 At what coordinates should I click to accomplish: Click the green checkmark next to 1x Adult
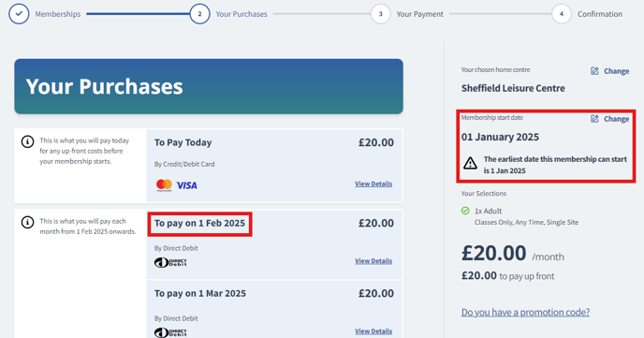pyautogui.click(x=465, y=211)
